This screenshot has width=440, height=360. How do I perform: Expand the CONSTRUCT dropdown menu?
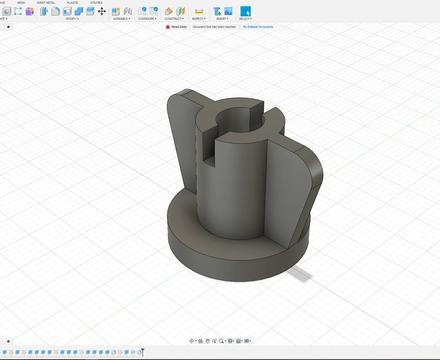point(174,19)
